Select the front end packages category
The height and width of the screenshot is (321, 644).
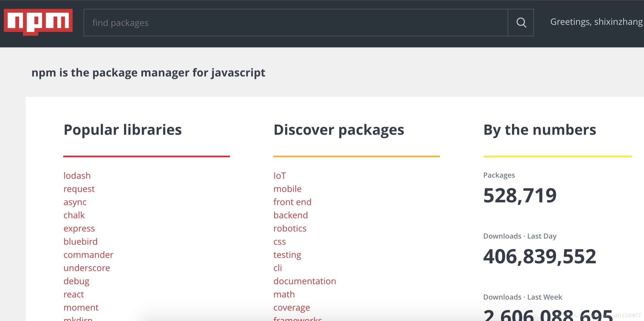click(292, 202)
